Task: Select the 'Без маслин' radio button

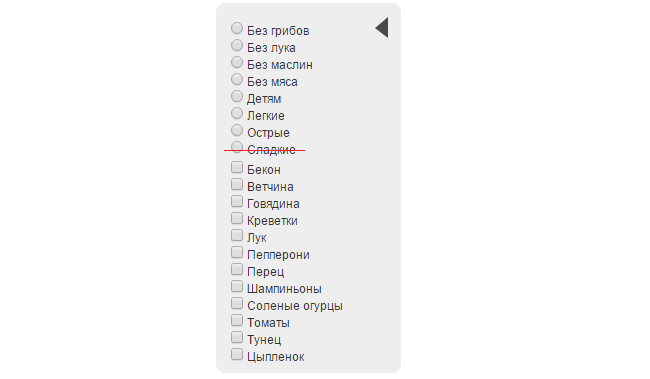Action: (x=237, y=62)
